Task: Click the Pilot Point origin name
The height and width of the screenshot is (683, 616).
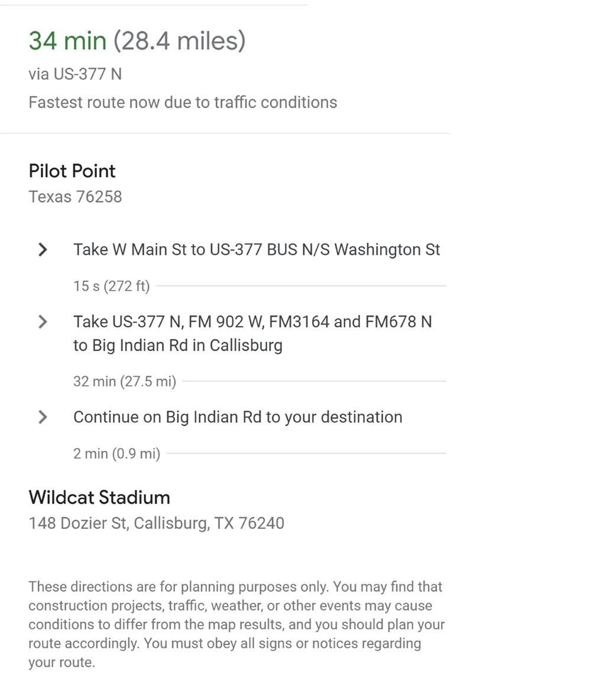Action: click(72, 171)
